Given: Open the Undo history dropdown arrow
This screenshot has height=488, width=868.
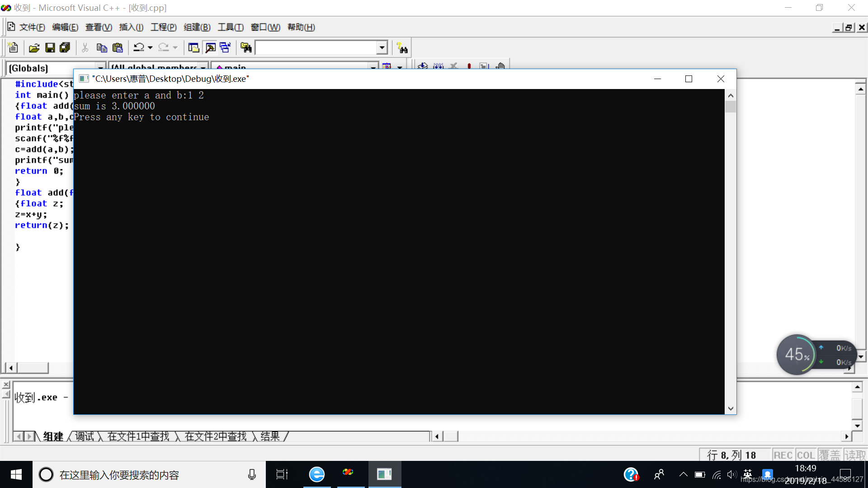Looking at the screenshot, I should (150, 47).
